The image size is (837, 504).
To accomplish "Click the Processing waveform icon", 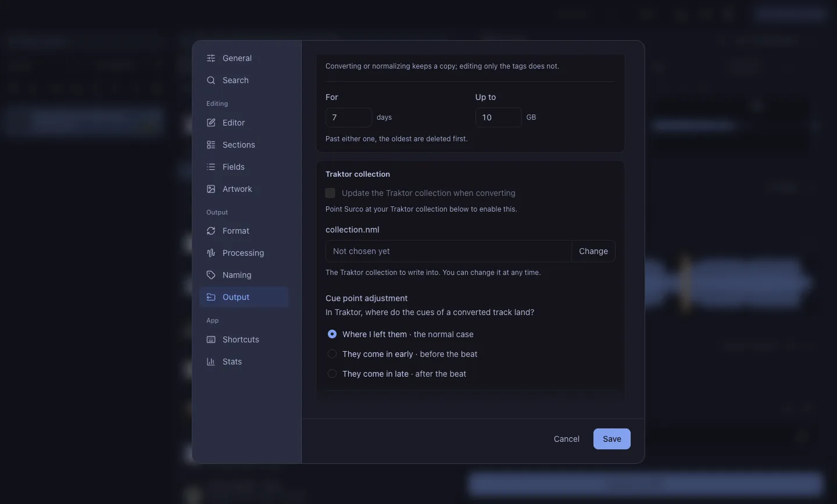I will coord(211,253).
